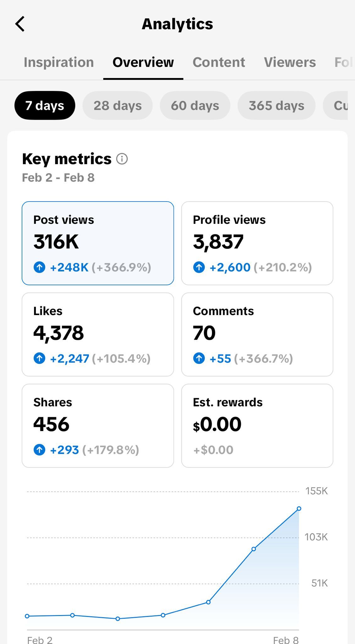Show the Profile views metric
This screenshot has height=644, width=355.
[257, 243]
